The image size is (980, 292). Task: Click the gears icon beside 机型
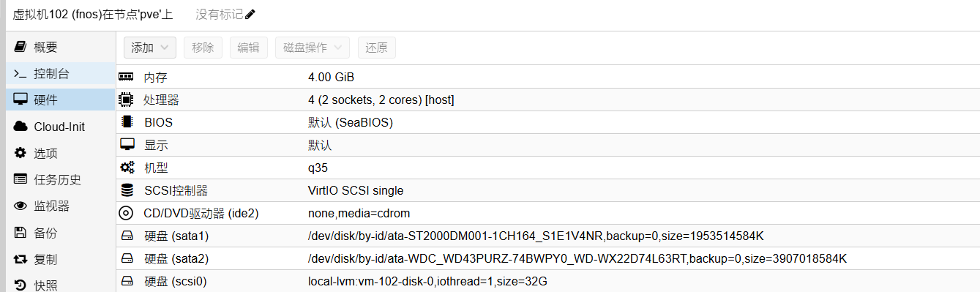pyautogui.click(x=127, y=168)
